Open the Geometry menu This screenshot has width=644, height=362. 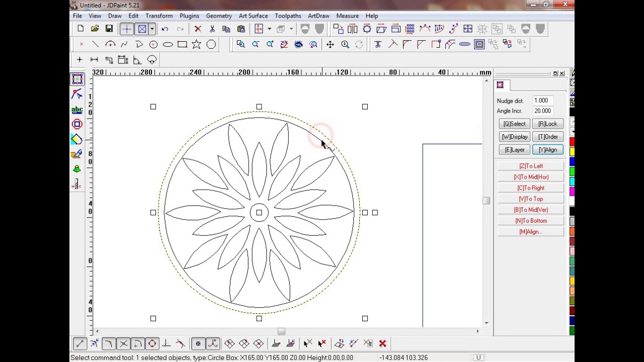point(219,16)
